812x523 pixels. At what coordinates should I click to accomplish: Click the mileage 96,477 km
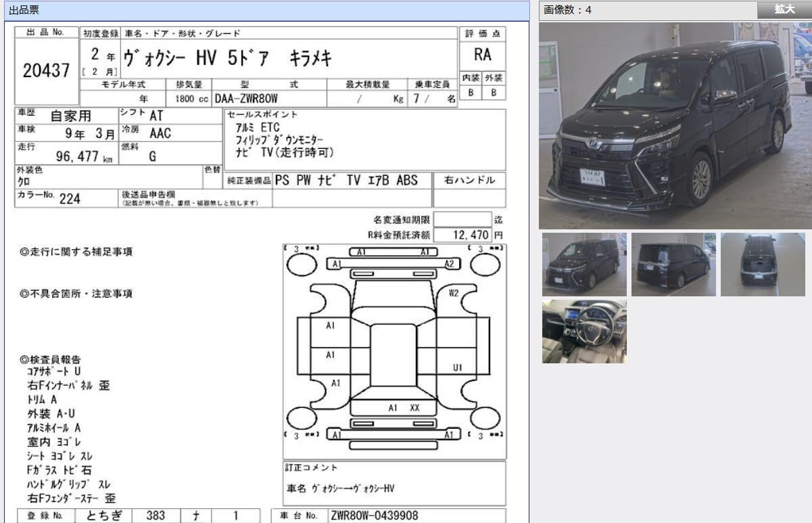tap(85, 157)
